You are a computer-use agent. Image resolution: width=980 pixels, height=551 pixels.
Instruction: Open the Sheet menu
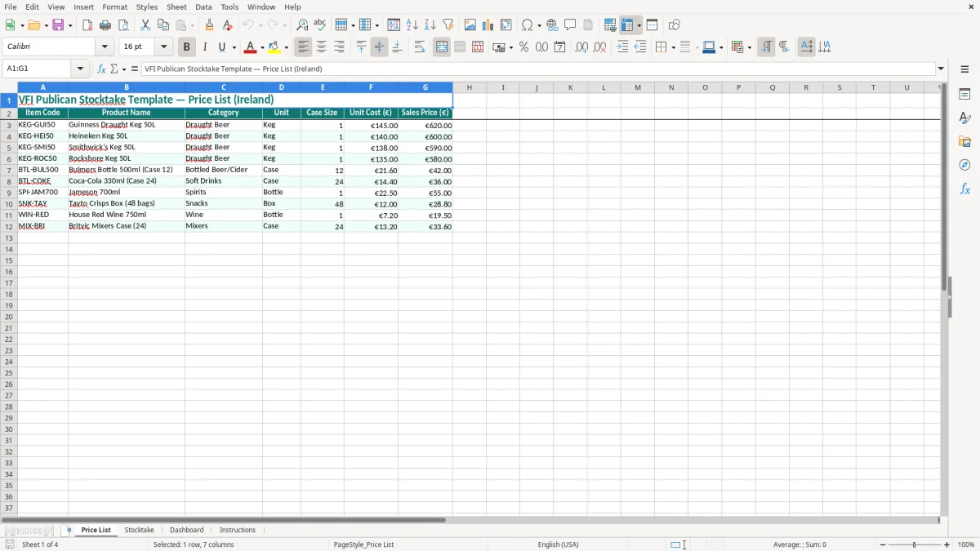coord(176,7)
